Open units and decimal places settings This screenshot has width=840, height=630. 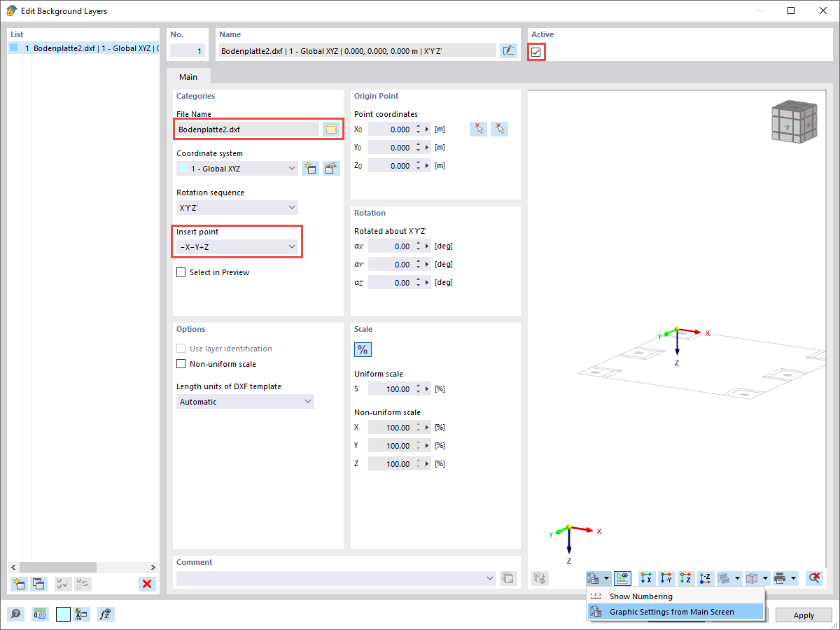click(40, 614)
